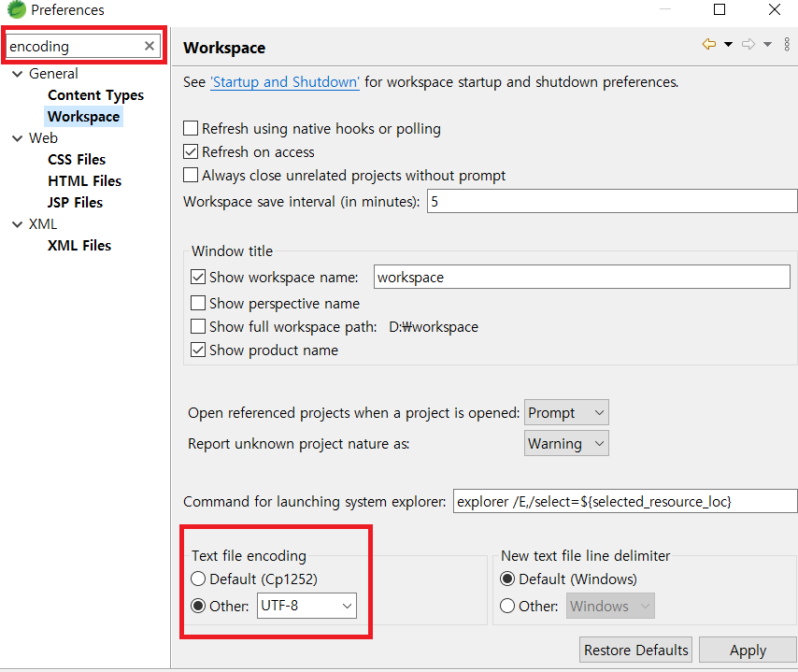Viewport: 798px width, 672px height.
Task: Open the preferences view menu dots
Action: coord(787,44)
